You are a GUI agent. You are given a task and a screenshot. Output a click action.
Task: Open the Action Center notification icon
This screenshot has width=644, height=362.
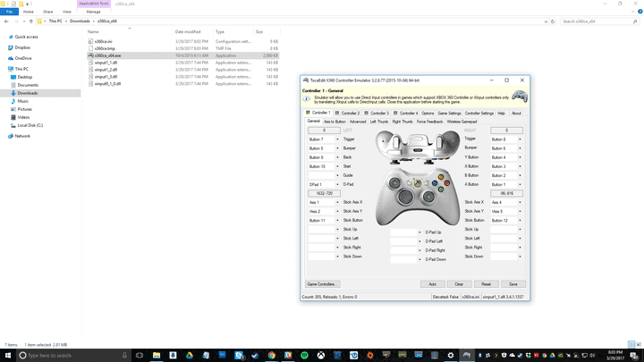click(634, 356)
